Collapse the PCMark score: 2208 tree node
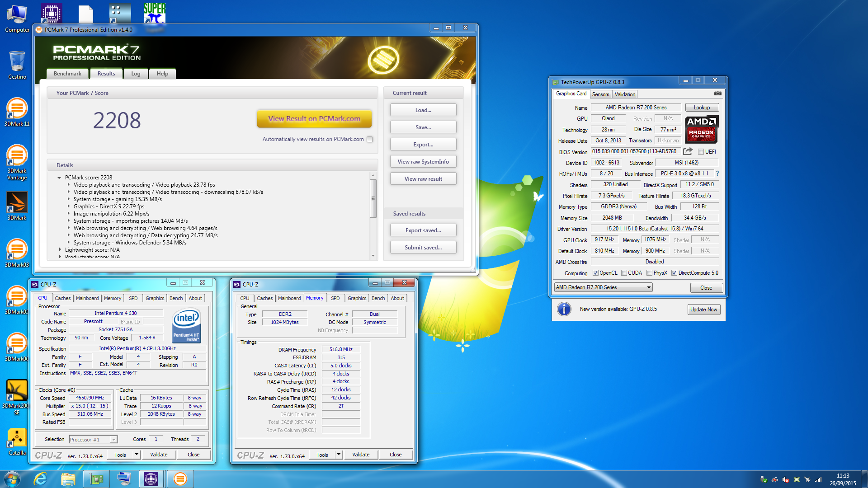 (x=59, y=178)
